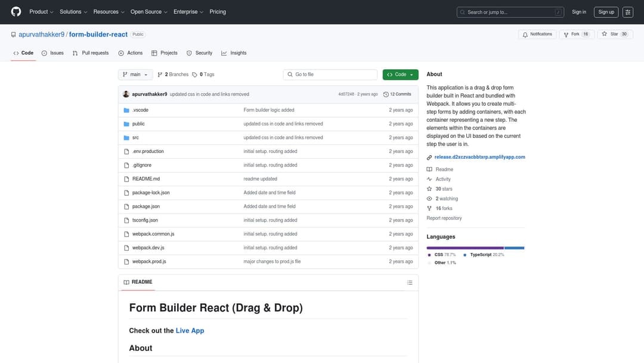Switch to the Actions tab
The width and height of the screenshot is (644, 363).
pyautogui.click(x=131, y=53)
